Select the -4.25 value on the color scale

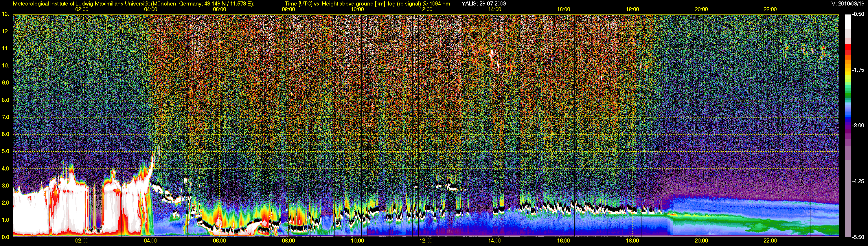(858, 181)
